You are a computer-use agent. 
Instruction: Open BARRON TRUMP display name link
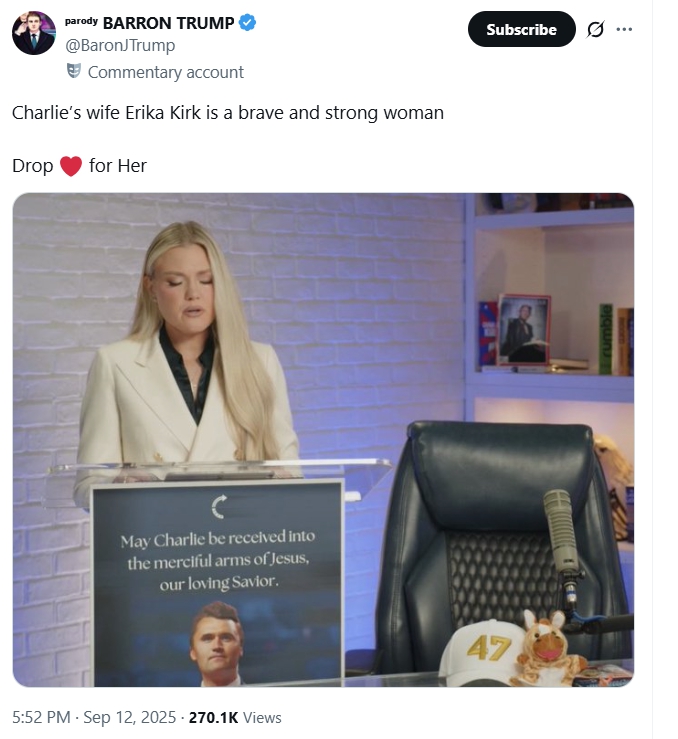(168, 23)
